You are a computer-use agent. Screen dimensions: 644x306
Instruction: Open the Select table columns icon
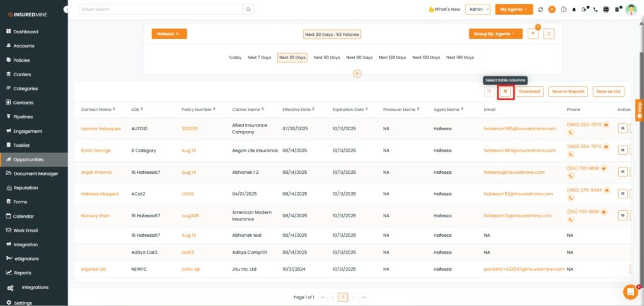[x=505, y=91]
